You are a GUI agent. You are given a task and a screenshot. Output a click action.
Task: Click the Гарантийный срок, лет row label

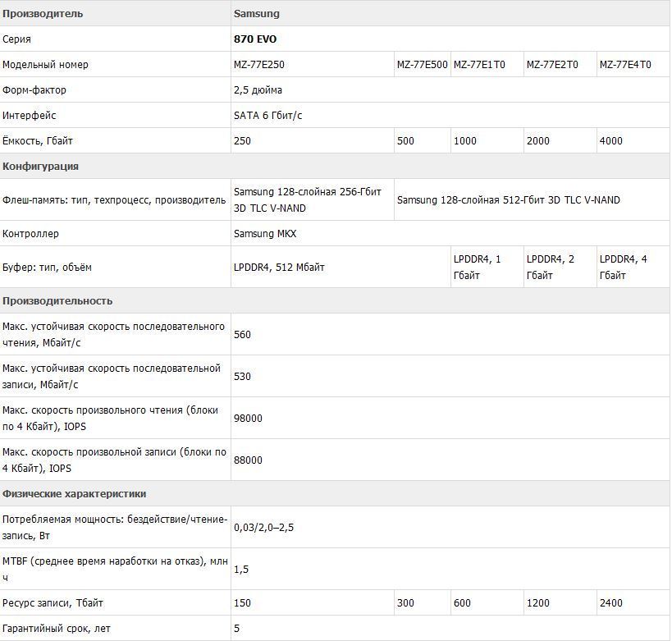click(57, 629)
